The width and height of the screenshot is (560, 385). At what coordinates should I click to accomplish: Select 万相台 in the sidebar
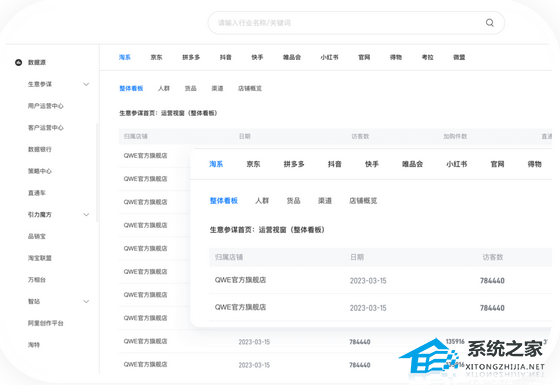tap(37, 280)
